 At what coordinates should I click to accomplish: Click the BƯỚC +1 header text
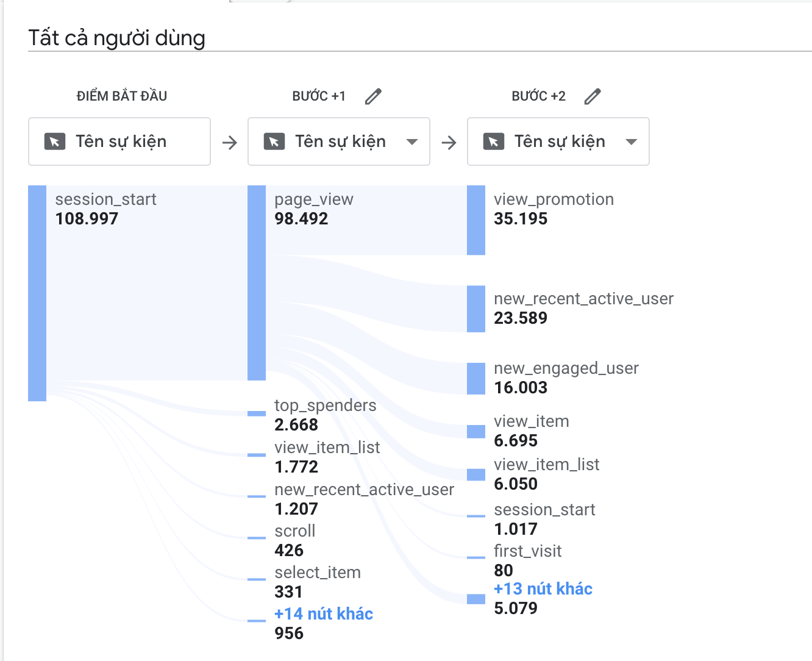(319, 96)
